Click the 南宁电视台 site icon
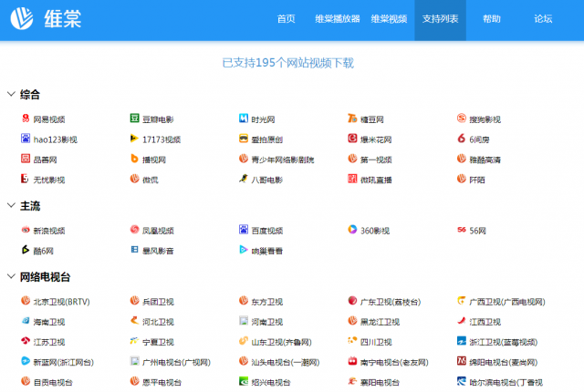The image size is (584, 392). [x=352, y=361]
